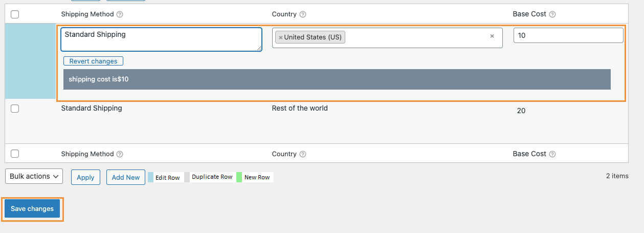
Task: Click help icon beside bottom Country header
Action: pyautogui.click(x=303, y=154)
